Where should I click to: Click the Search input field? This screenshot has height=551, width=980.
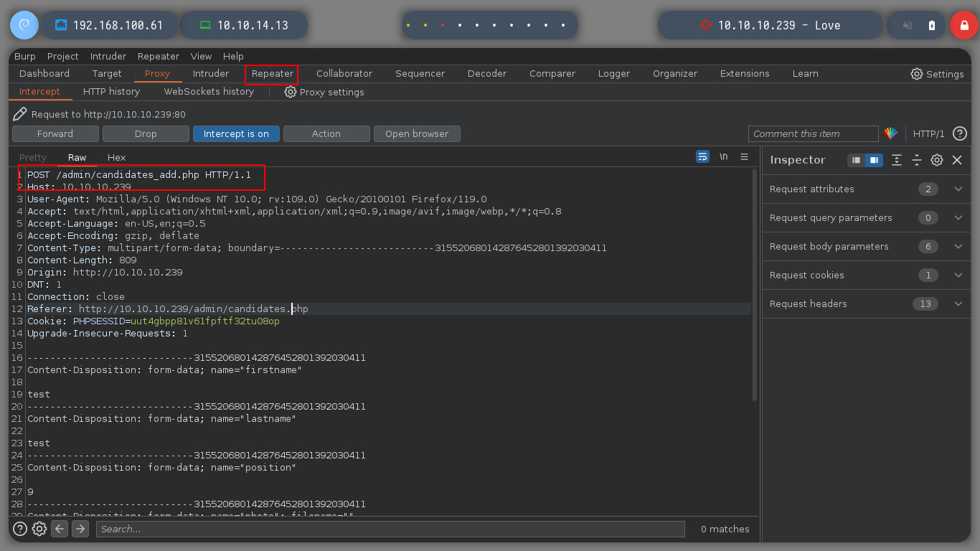tap(390, 529)
